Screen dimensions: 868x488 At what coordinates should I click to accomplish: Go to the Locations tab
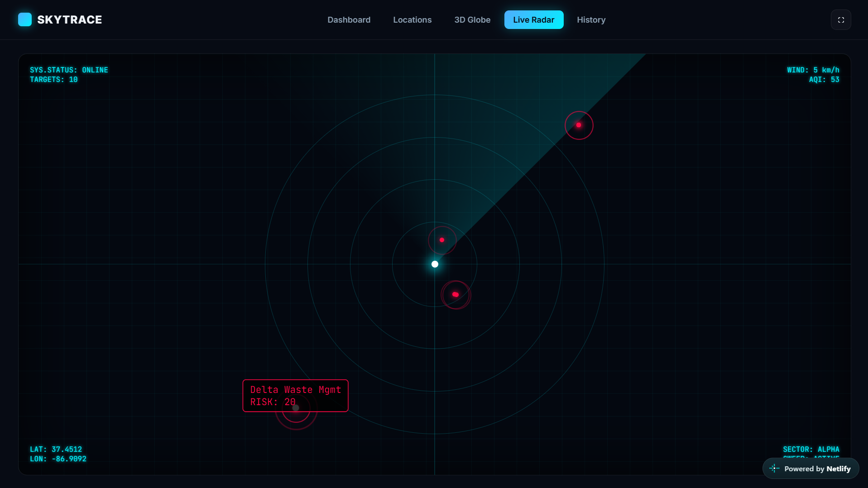412,20
